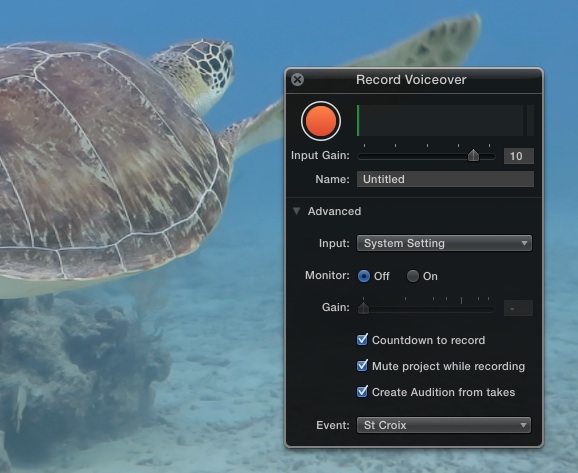Collapse the Advanced section triangle
The height and width of the screenshot is (473, 578).
coord(296,211)
